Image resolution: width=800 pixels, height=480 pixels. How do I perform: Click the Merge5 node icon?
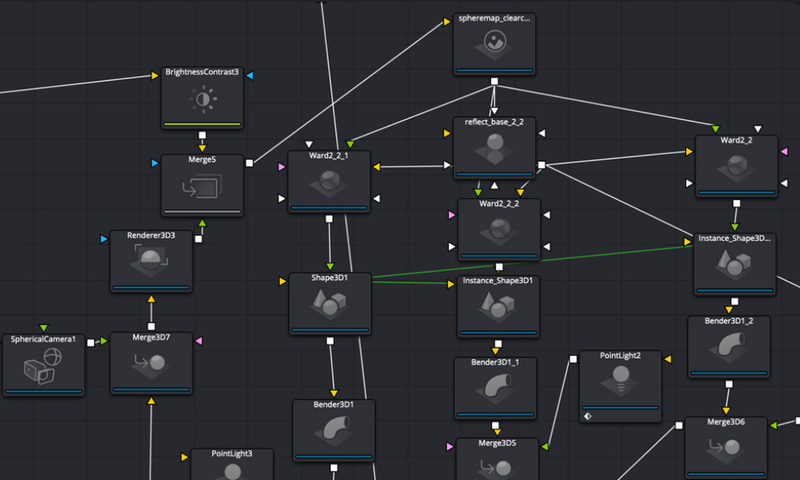tap(202, 187)
